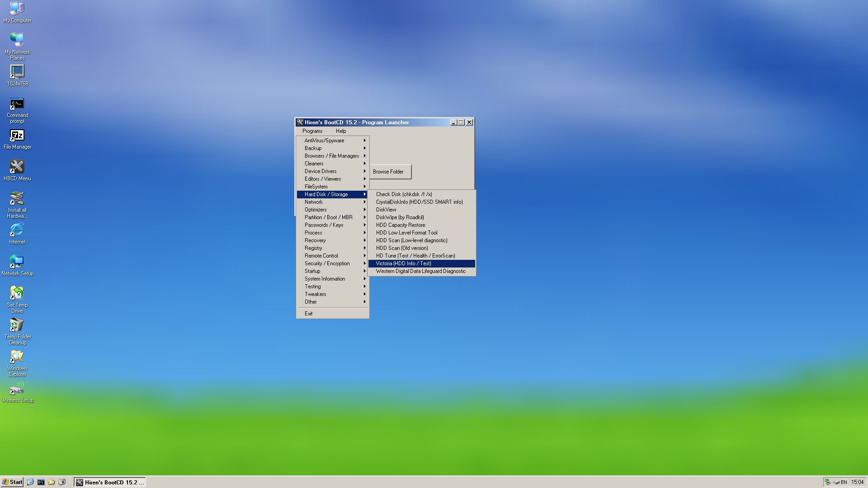Select Registry menu item

pos(333,248)
